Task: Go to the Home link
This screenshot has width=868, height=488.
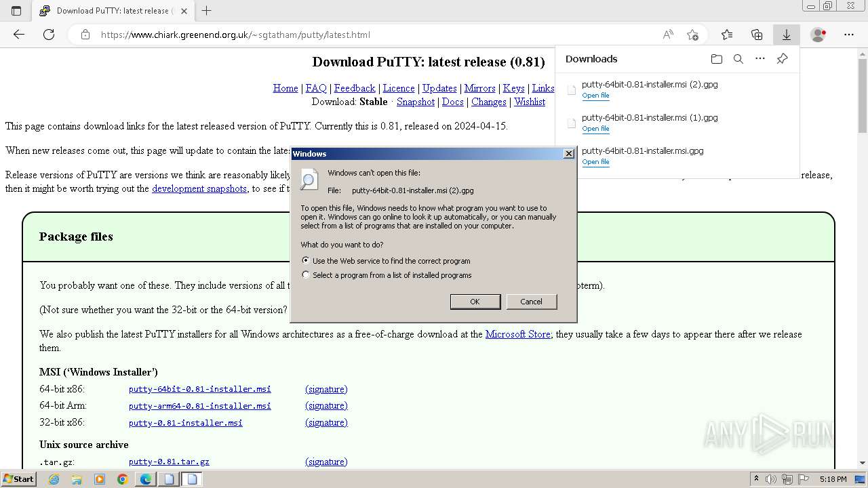Action: pyautogui.click(x=285, y=88)
